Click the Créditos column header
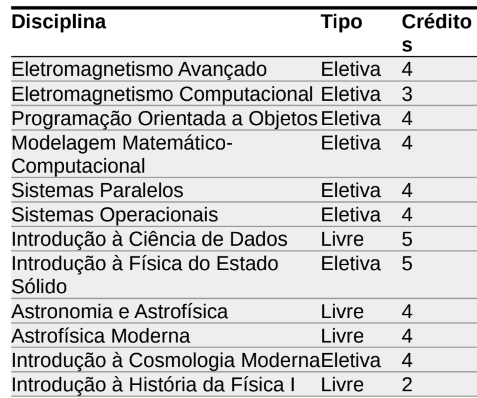This screenshot has width=477, height=398. coord(436,33)
